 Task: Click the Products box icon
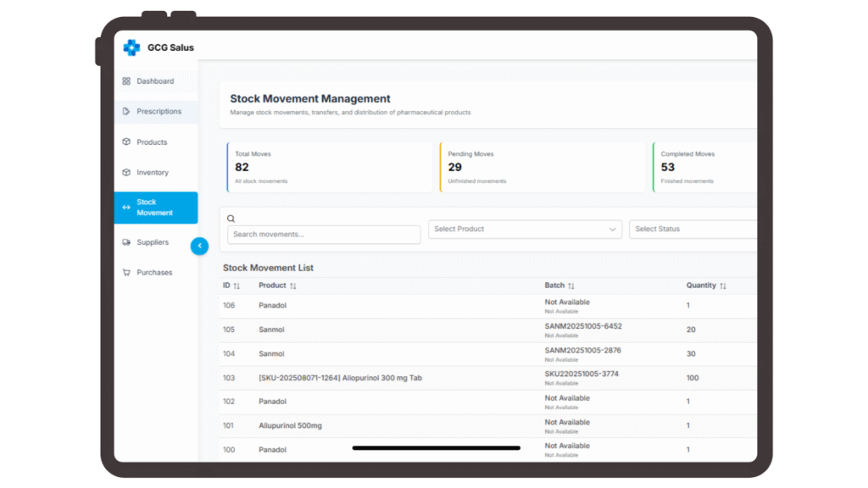(126, 142)
